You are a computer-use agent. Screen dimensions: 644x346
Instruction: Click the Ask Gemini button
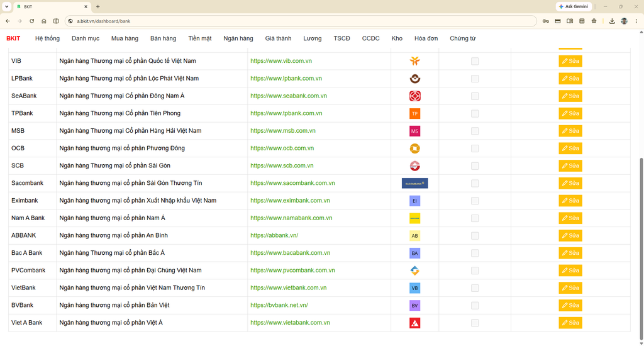(x=574, y=6)
